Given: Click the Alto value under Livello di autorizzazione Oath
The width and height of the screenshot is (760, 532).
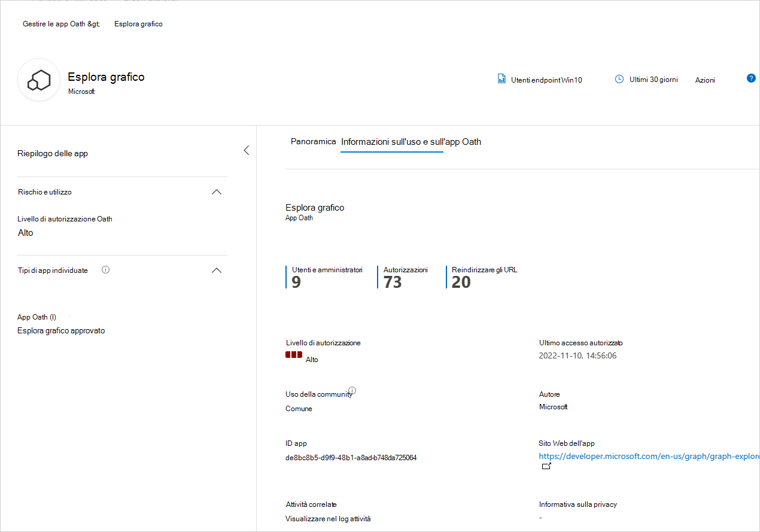Looking at the screenshot, I should click(x=25, y=233).
